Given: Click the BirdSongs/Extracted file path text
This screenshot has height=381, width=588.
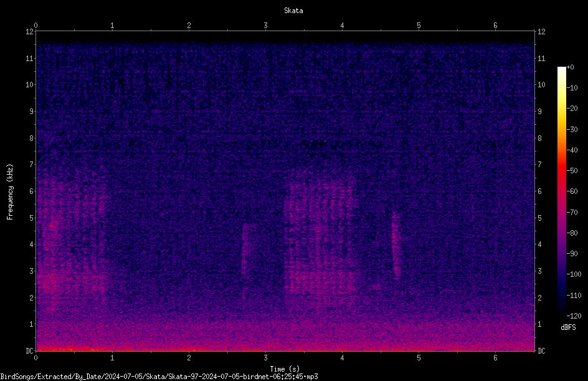Looking at the screenshot, I should point(159,377).
